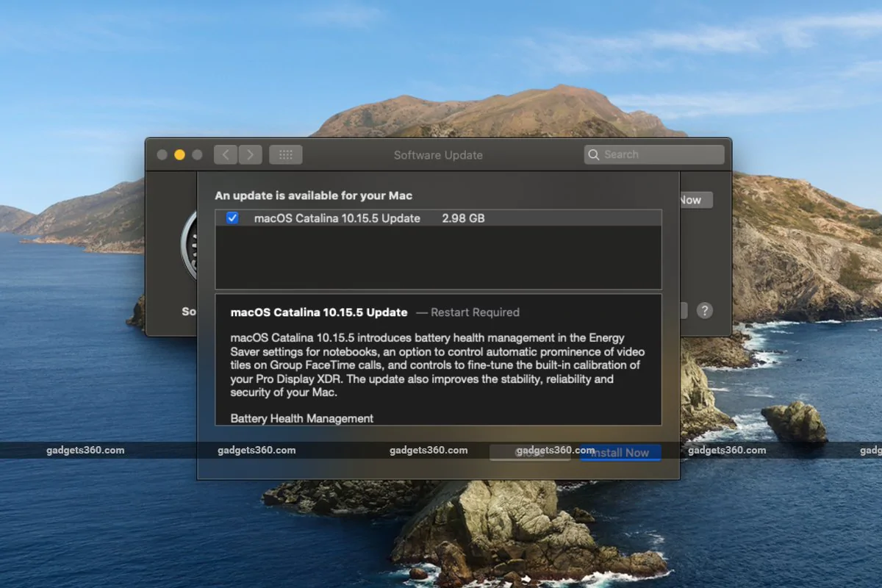This screenshot has height=588, width=882.
Task: Click the yellow minimize traffic light
Action: click(x=179, y=154)
